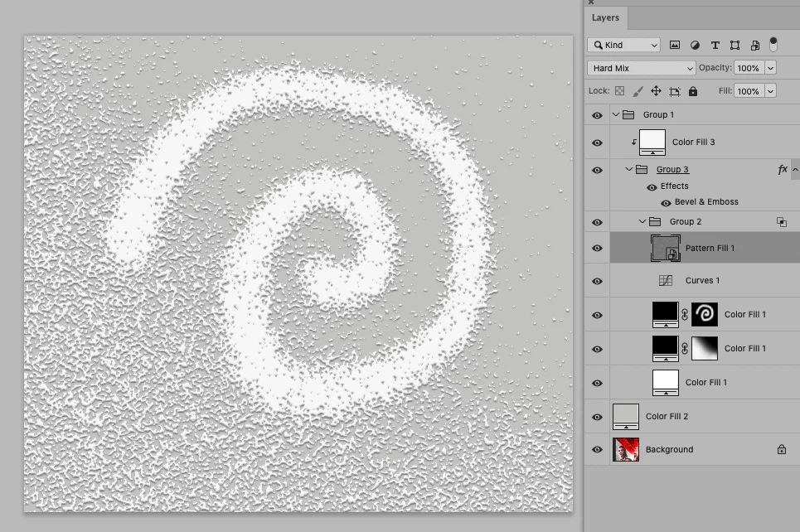The width and height of the screenshot is (800, 532).
Task: Click Group 3 folder icon
Action: (642, 169)
